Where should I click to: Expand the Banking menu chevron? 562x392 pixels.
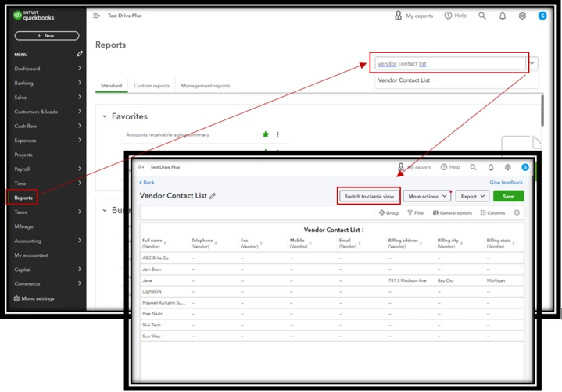tap(80, 83)
